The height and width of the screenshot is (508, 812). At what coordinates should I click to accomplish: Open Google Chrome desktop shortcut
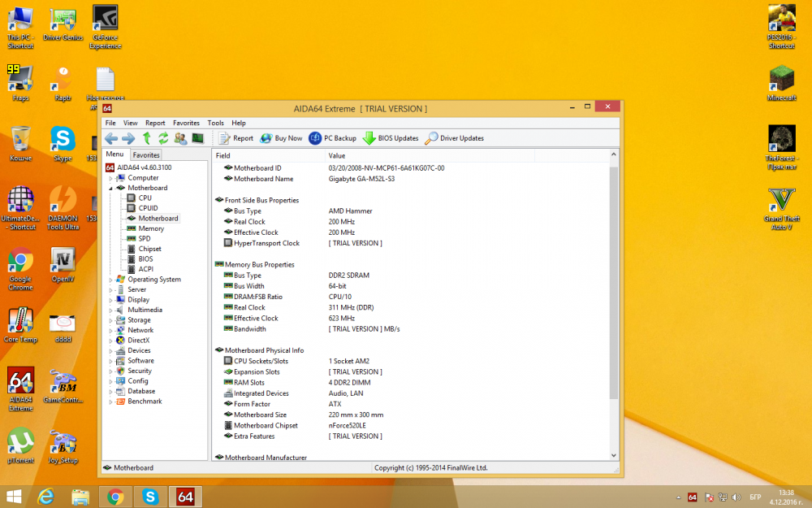tap(20, 269)
